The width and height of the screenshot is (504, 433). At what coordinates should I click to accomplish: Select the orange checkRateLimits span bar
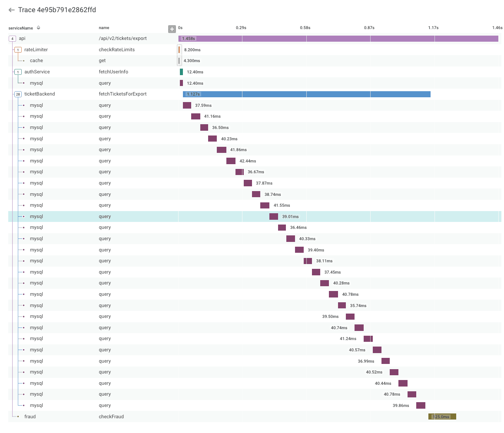point(179,50)
